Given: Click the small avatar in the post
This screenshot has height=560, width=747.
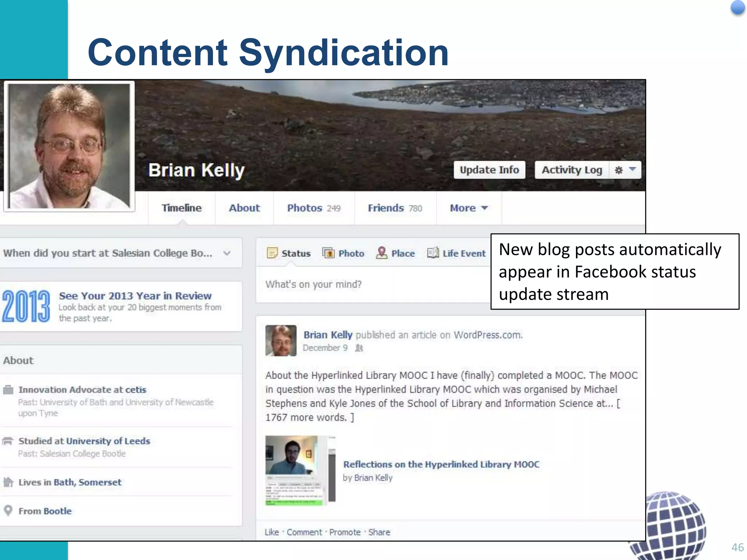Looking at the screenshot, I should (281, 341).
